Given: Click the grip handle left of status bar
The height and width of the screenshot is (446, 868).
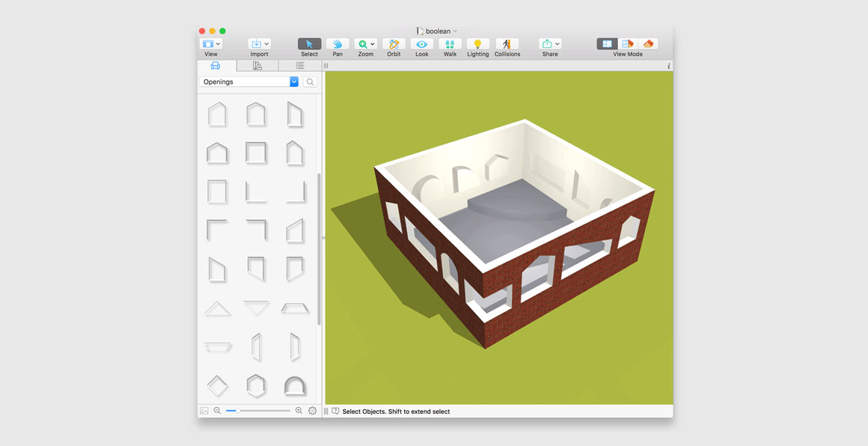Looking at the screenshot, I should (326, 411).
